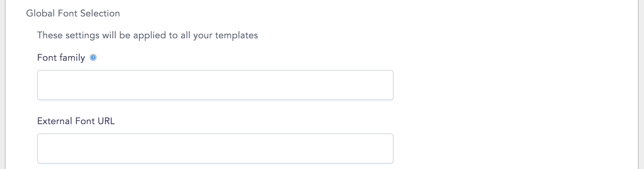Select the second text box in Global Font Selection
This screenshot has height=169, width=644.
[x=215, y=148]
